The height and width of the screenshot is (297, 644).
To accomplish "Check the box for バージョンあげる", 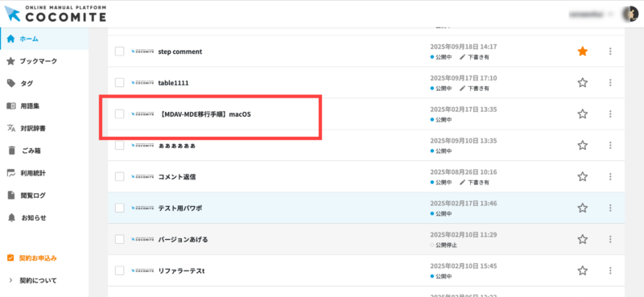I will point(119,239).
